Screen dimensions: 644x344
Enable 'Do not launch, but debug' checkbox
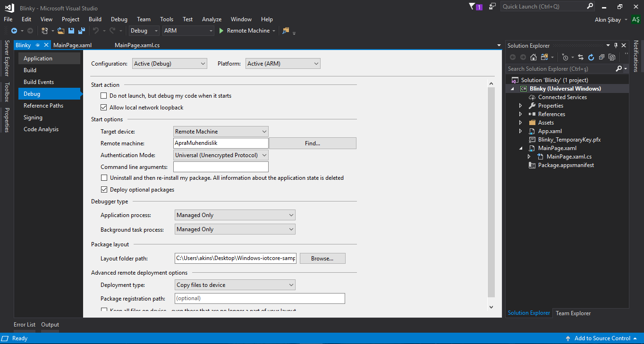tap(104, 96)
